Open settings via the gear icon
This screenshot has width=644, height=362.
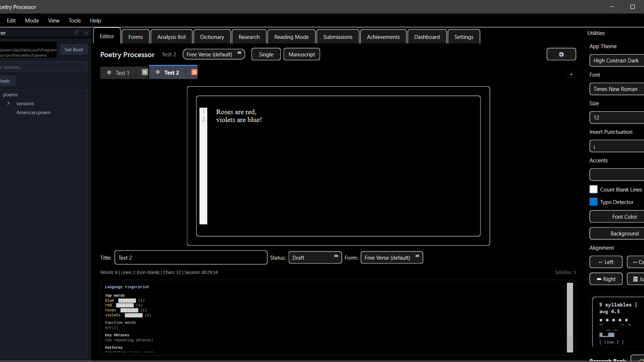[x=561, y=54]
